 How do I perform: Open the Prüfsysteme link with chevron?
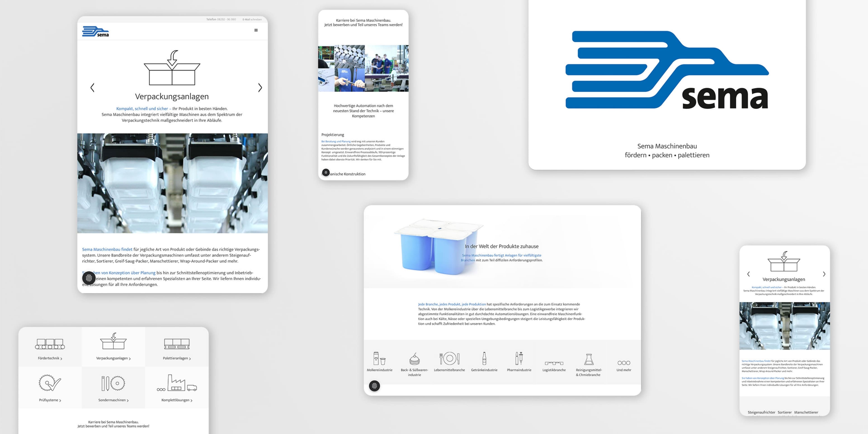point(50,400)
